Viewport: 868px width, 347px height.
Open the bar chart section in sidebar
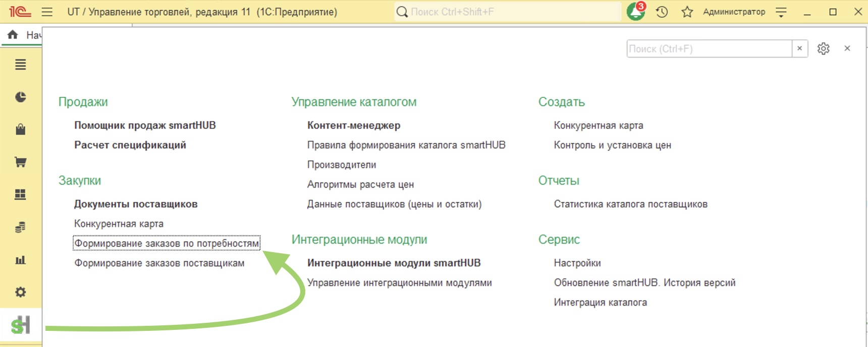coord(21,260)
